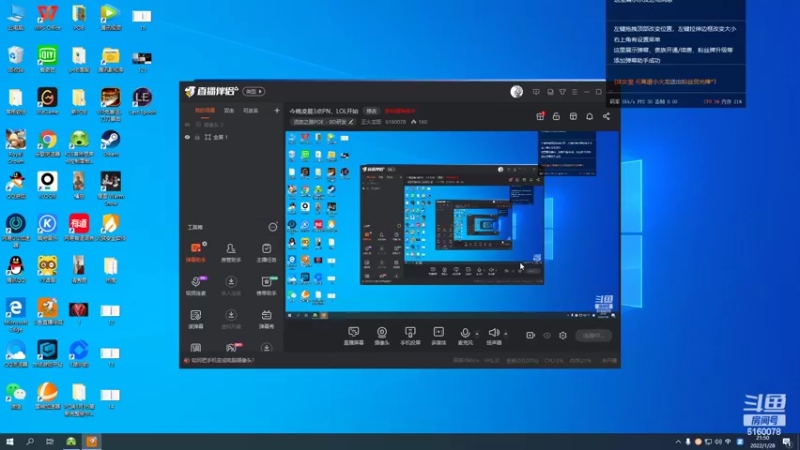This screenshot has height=450, width=800.
Task: Click the round toolbox manage icon
Action: (272, 227)
